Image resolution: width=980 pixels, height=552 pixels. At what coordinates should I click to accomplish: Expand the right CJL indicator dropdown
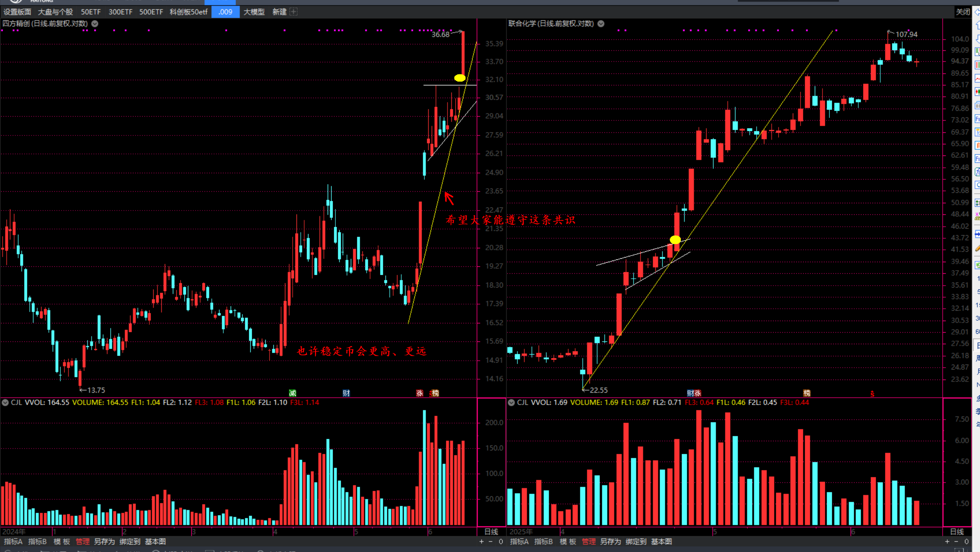pos(511,403)
